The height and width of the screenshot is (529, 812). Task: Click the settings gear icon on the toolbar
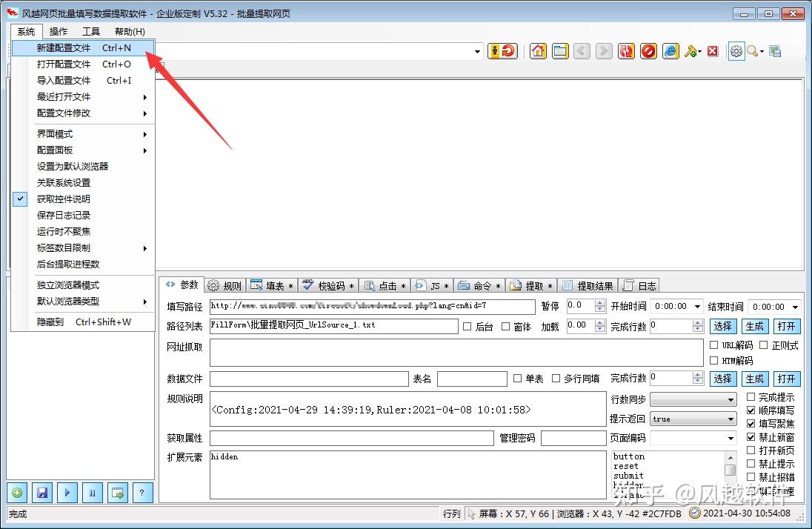click(x=736, y=51)
